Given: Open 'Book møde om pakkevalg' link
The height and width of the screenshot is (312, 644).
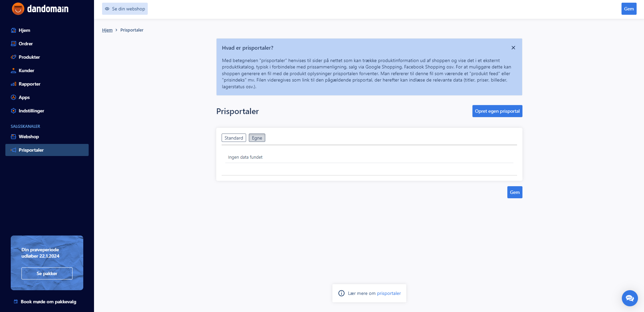Looking at the screenshot, I should (45, 302).
